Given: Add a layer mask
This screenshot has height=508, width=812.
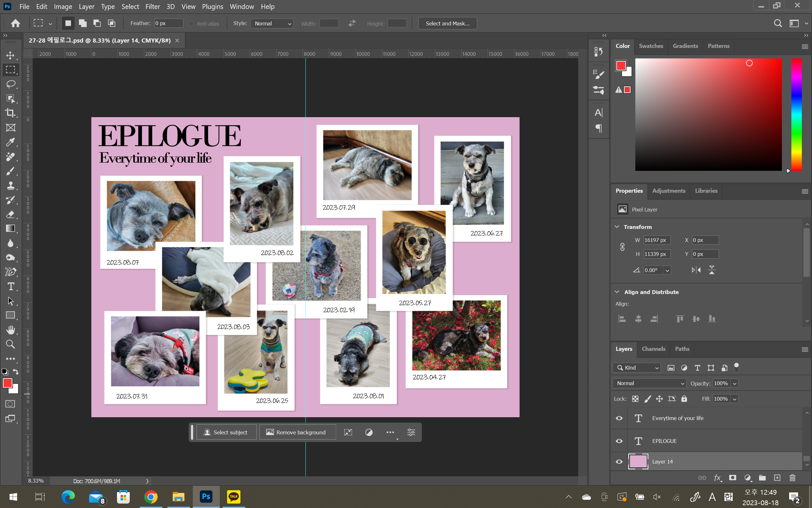Looking at the screenshot, I should (732, 478).
